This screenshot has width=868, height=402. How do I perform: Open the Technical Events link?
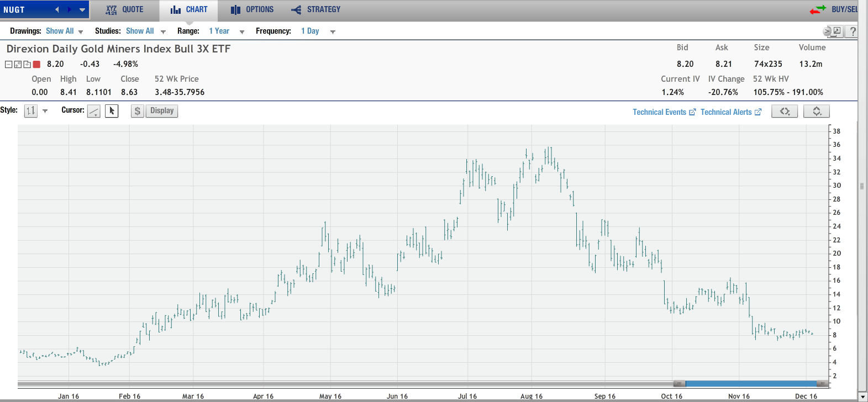click(x=664, y=112)
